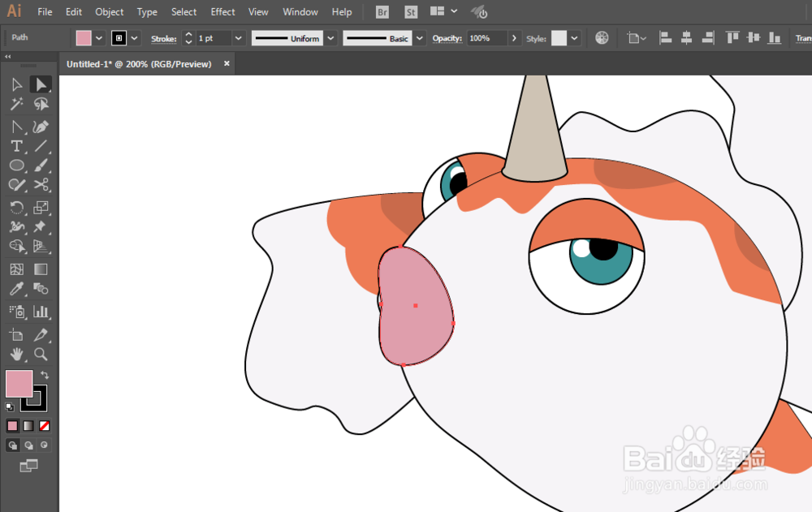
Task: Select the Line Segment tool
Action: [x=41, y=146]
